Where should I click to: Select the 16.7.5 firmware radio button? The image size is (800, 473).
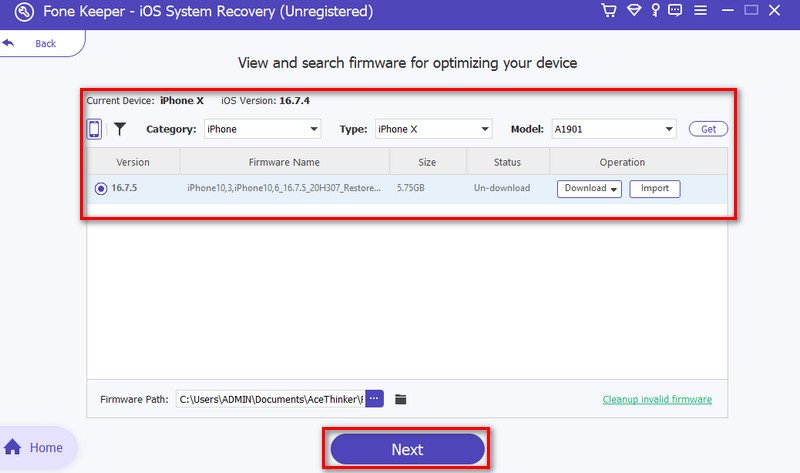click(101, 188)
